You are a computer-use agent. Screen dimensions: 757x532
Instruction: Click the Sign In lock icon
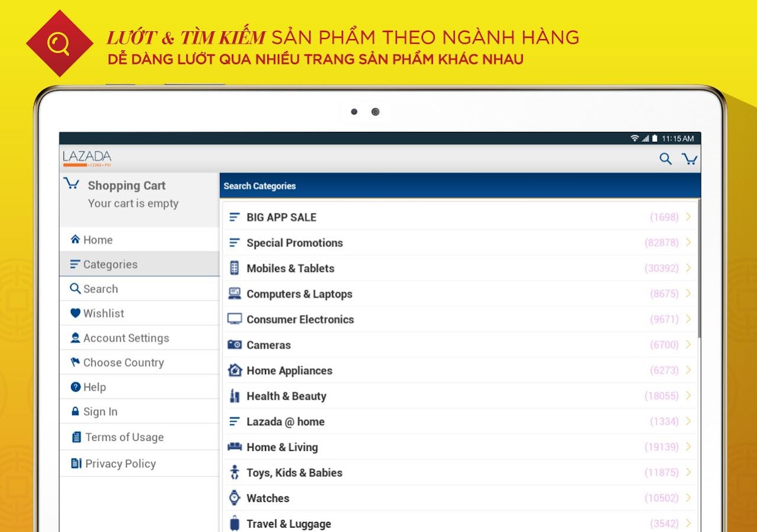coord(75,411)
